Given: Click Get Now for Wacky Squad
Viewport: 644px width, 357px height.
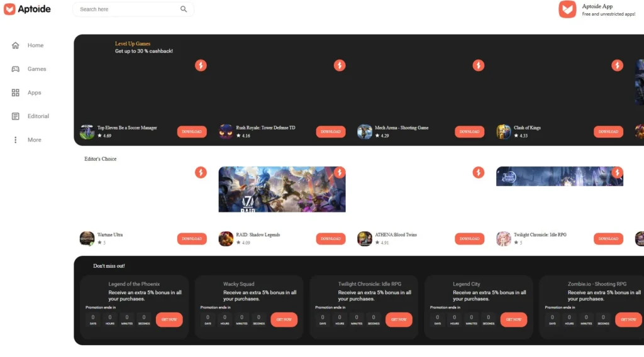Looking at the screenshot, I should pos(284,320).
